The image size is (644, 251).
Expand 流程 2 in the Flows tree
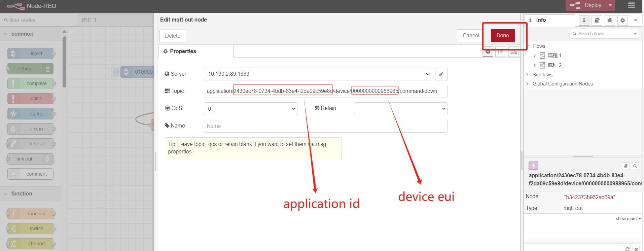coord(535,65)
